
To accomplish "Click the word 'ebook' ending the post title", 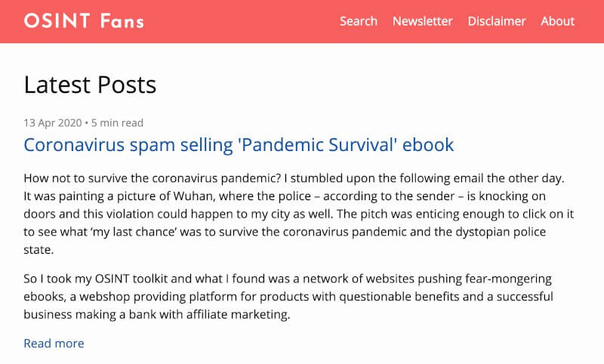I will click(428, 145).
